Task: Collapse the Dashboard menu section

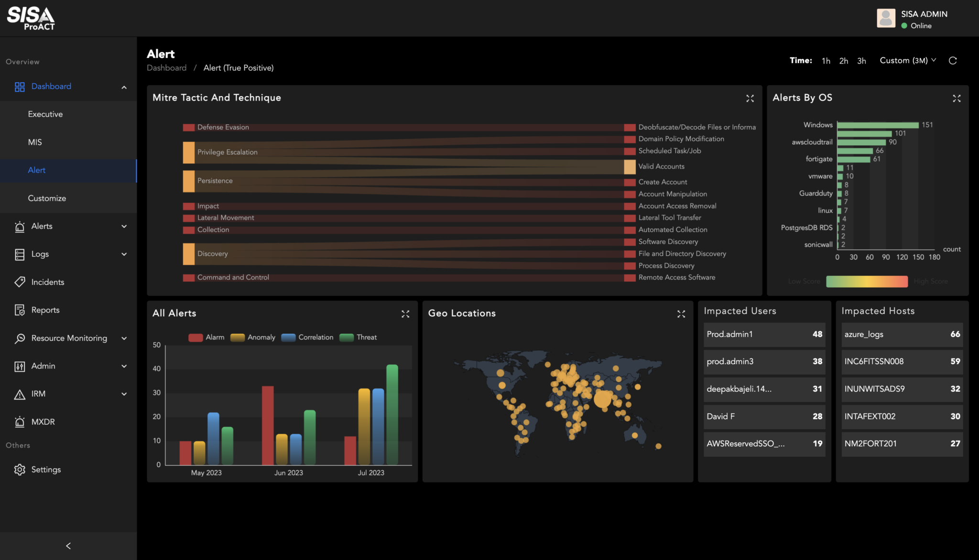Action: pyautogui.click(x=124, y=87)
